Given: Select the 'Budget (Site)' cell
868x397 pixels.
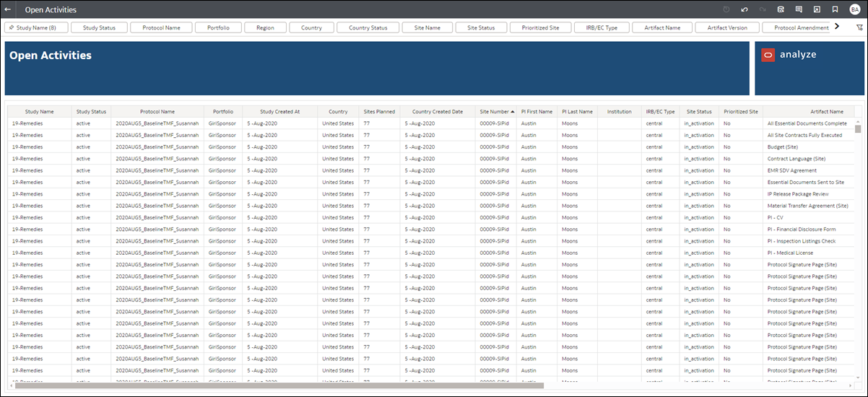Looking at the screenshot, I should (809, 147).
